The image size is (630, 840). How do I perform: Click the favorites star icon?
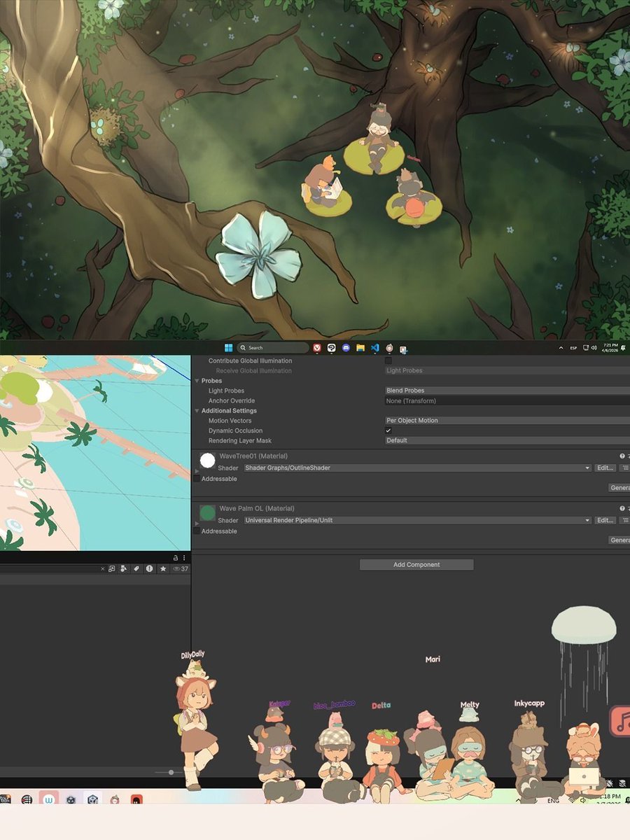tap(163, 569)
